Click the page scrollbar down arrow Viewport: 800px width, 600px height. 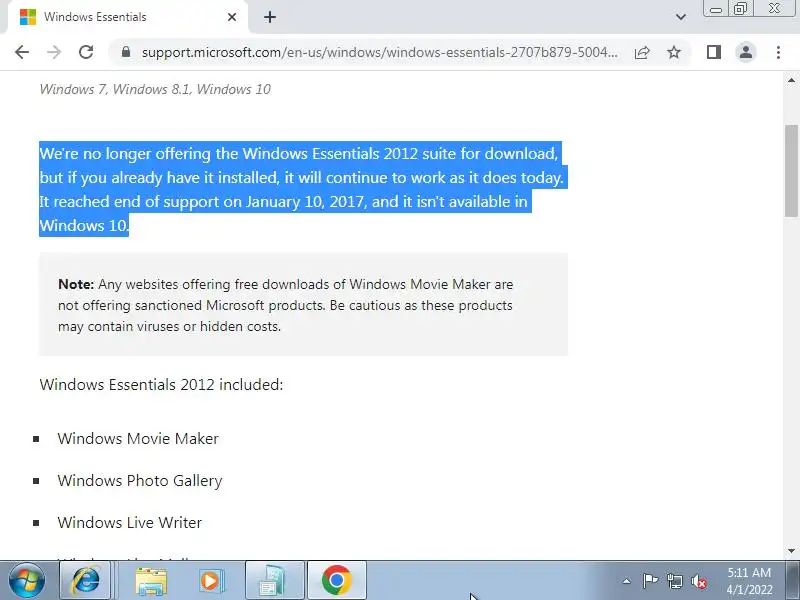(791, 551)
